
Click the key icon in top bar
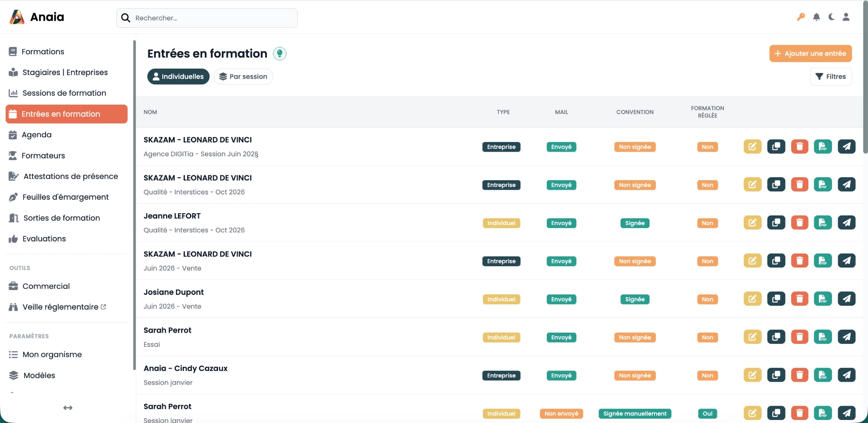801,17
